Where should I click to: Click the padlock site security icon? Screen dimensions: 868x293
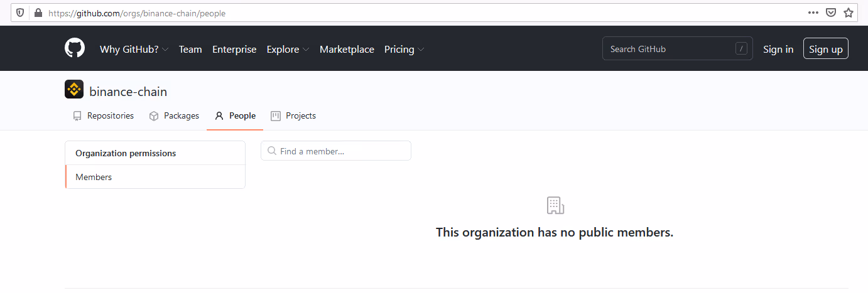pos(38,13)
